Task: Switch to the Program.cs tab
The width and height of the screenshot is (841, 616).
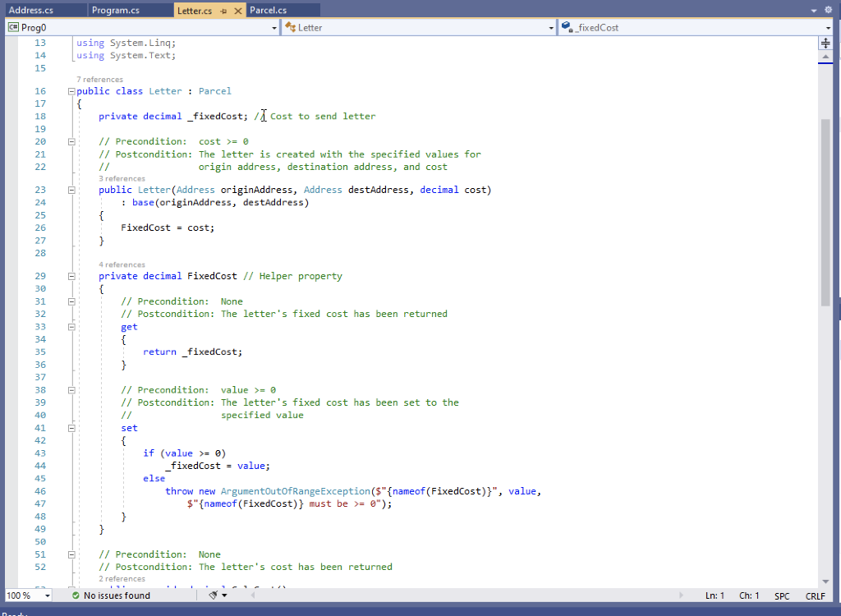Action: 131,10
